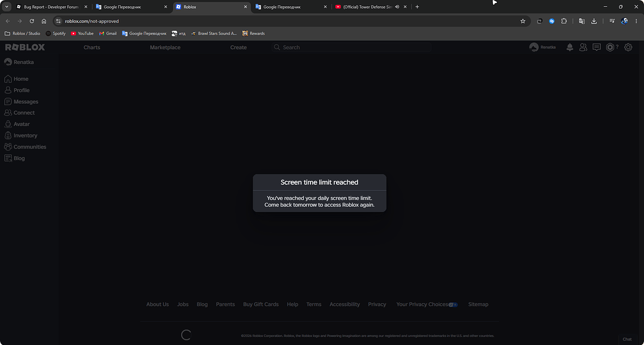Screen dimensions: 644x345
Task: Click the blue extension icon in the toolbar
Action: click(x=551, y=21)
